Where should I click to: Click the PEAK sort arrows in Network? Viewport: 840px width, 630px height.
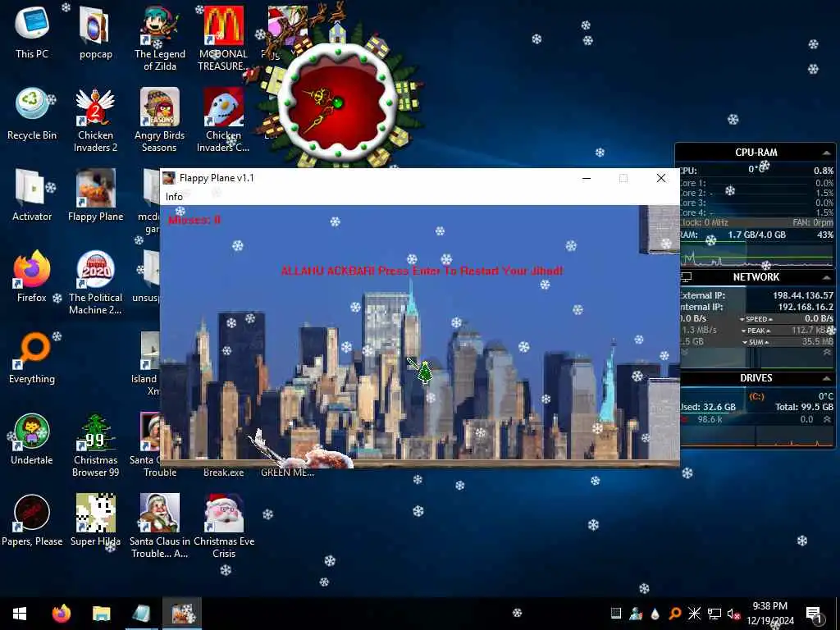(x=756, y=331)
